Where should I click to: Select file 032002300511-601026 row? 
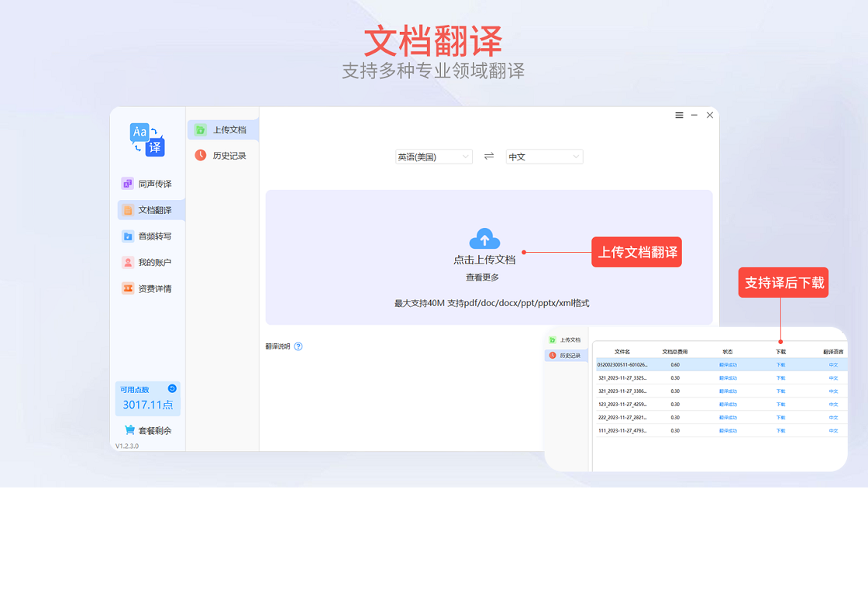point(722,365)
